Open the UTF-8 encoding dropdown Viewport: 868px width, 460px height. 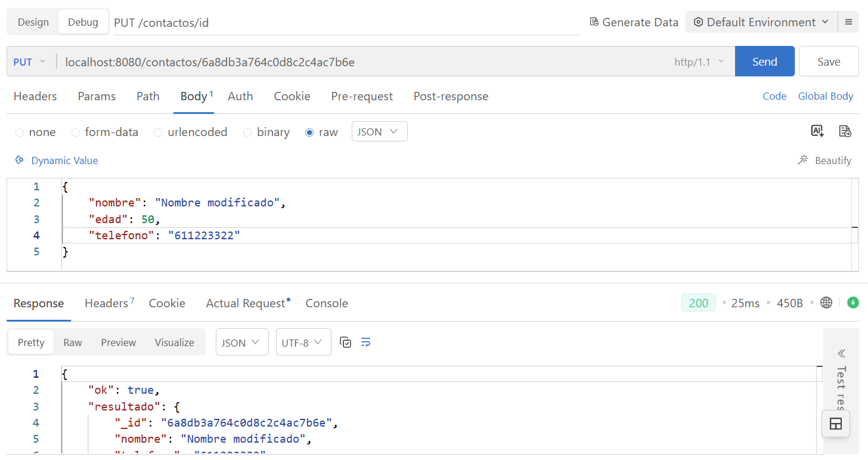(x=303, y=342)
